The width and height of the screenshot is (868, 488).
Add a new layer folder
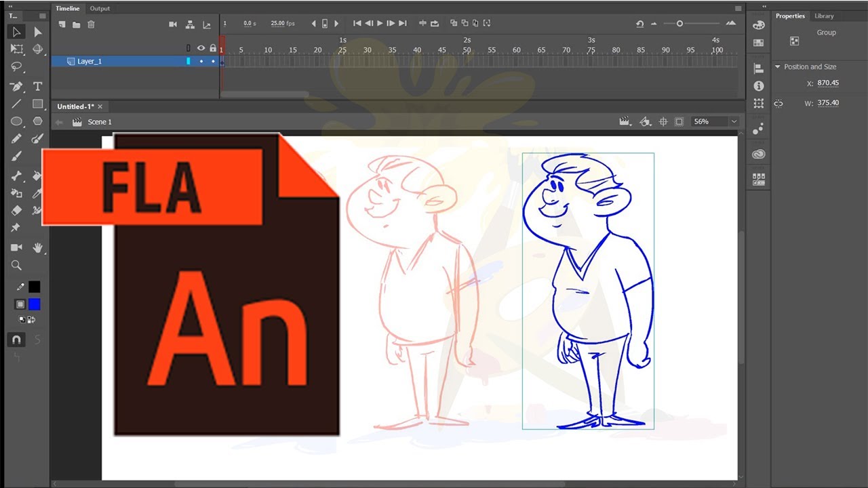coord(76,24)
